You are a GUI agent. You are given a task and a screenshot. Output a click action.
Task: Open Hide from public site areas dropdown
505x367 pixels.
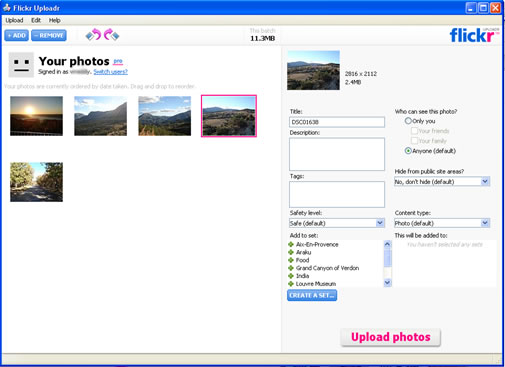pyautogui.click(x=442, y=182)
